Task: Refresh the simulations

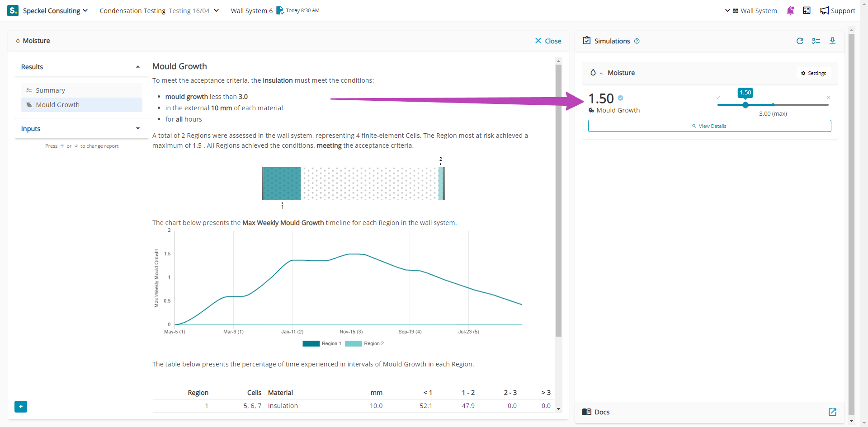Action: 800,41
